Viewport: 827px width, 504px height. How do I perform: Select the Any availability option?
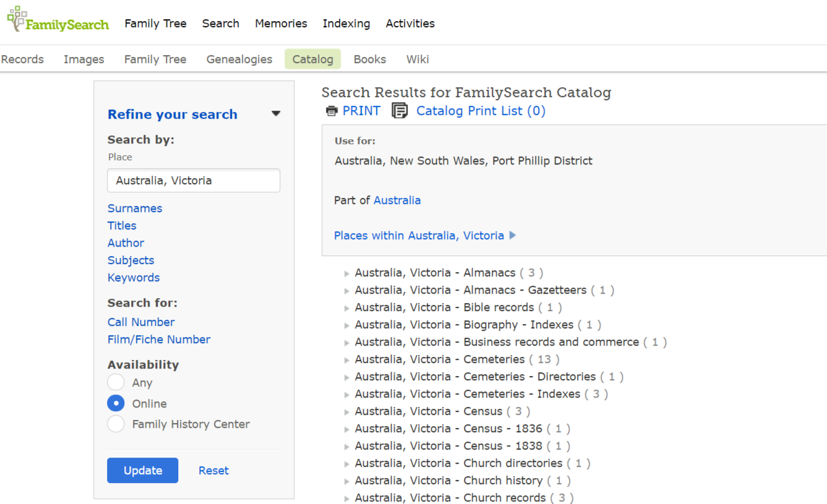pyautogui.click(x=116, y=383)
